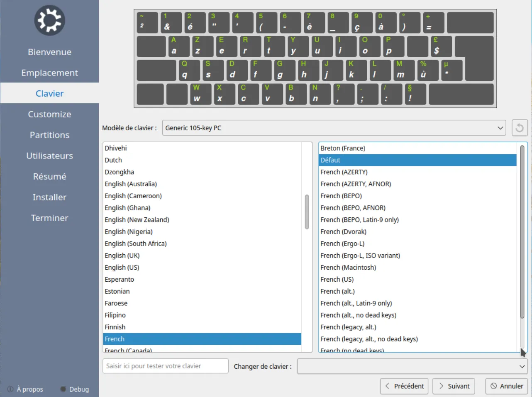
Task: Choose French (AZERTY) variant
Action: pos(344,172)
